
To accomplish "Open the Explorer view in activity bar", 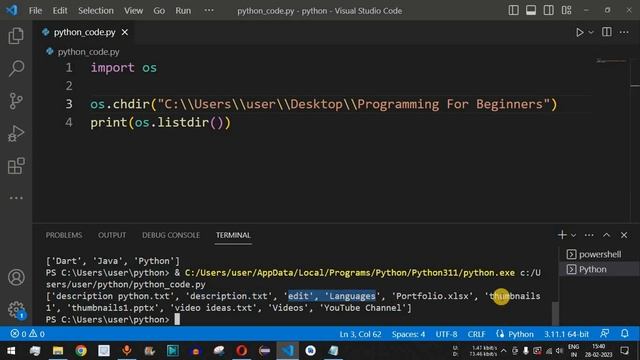I will pyautogui.click(x=16, y=36).
